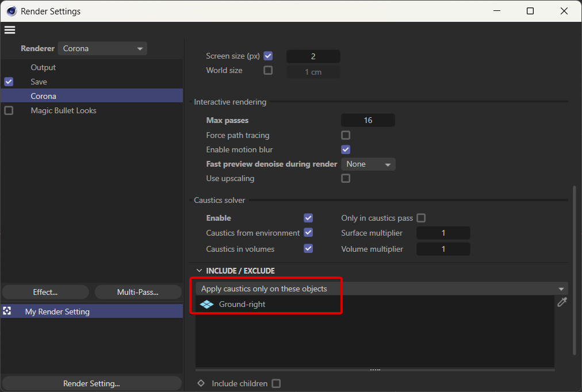Image resolution: width=582 pixels, height=392 pixels.
Task: Collapse the INCLUDE / EXCLUDE section
Action: [200, 271]
